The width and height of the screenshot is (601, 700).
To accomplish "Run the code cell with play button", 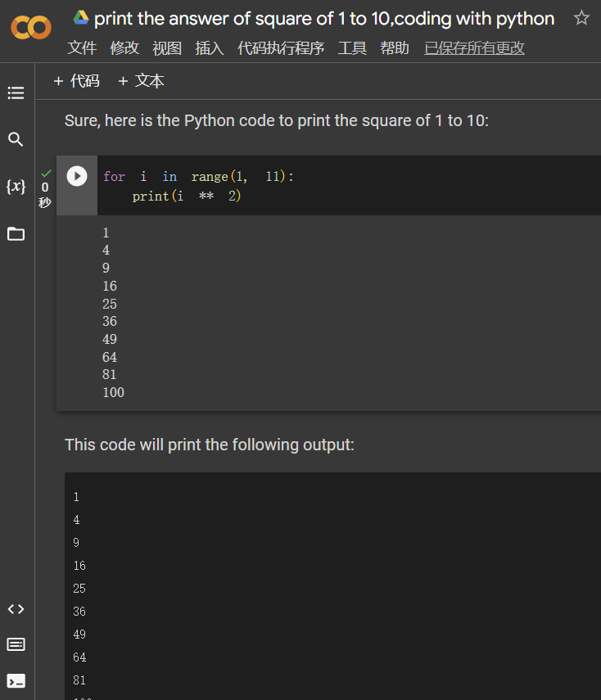I will tap(77, 176).
